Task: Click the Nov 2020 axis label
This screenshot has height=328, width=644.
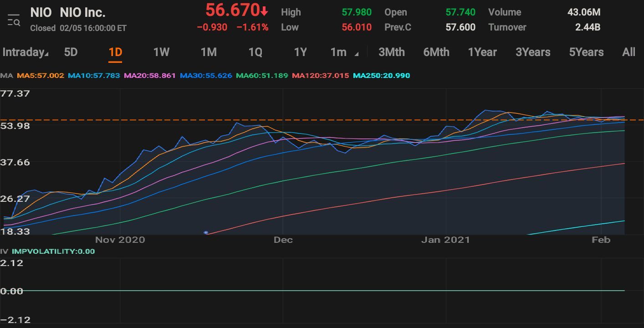Action: click(120, 240)
